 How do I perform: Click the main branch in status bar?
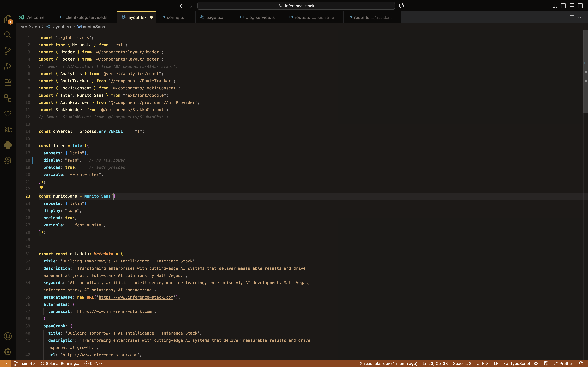pyautogui.click(x=24, y=363)
